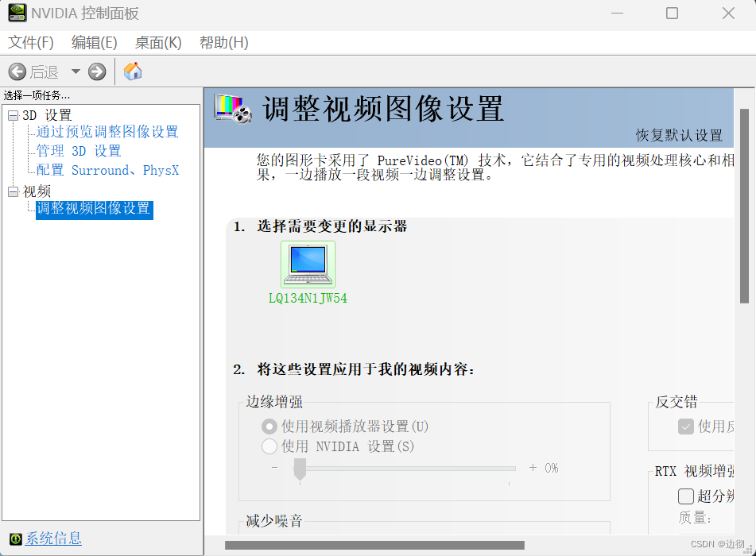Select 调整视频图像设置 in the tree

[95, 210]
